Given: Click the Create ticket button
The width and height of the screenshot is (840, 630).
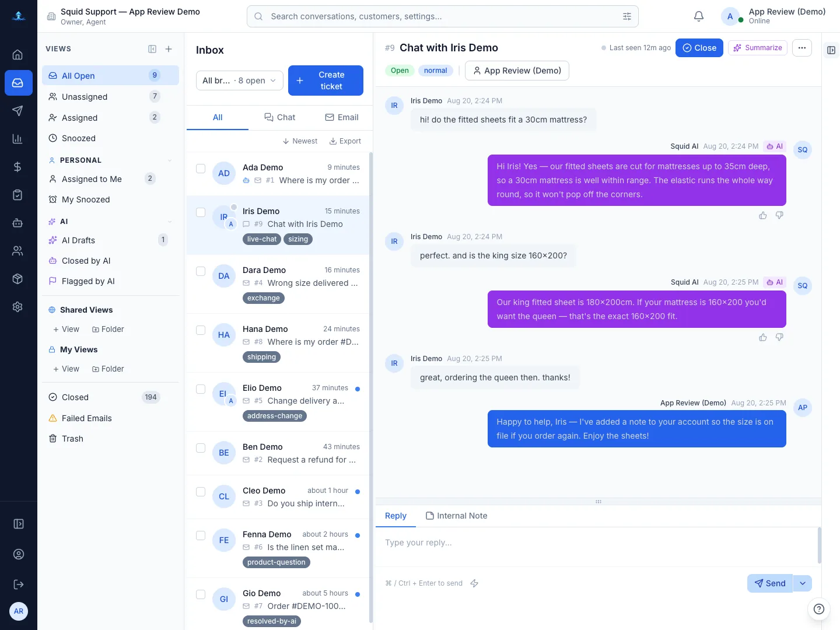Looking at the screenshot, I should [x=325, y=80].
